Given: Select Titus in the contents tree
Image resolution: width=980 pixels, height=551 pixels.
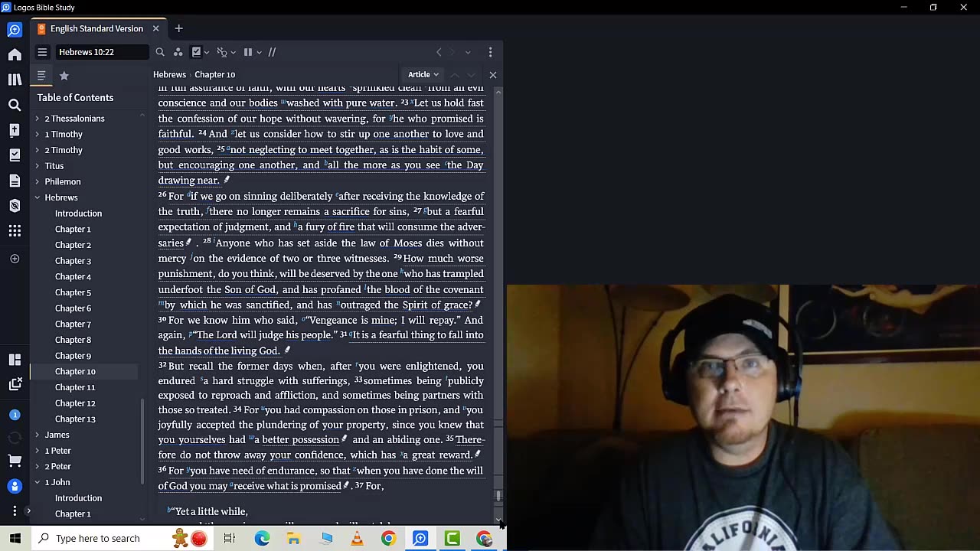Looking at the screenshot, I should click(x=54, y=166).
